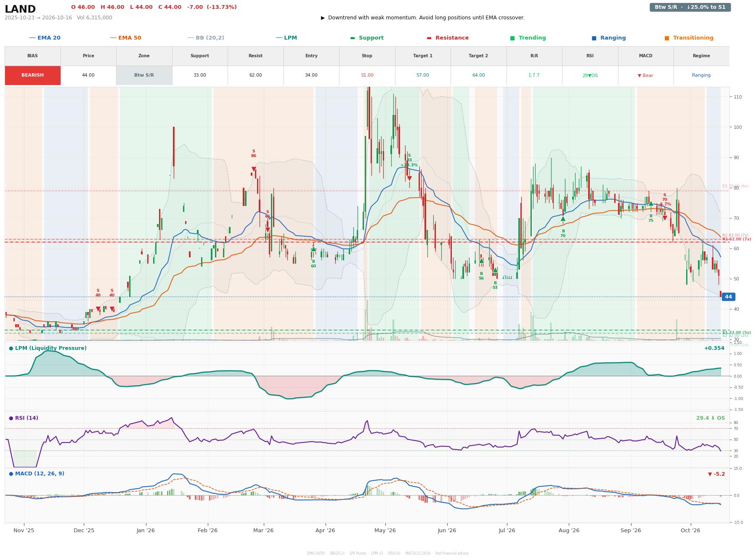This screenshot has width=756, height=560.
Task: Click the green Trending legend swatch
Action: coord(512,38)
